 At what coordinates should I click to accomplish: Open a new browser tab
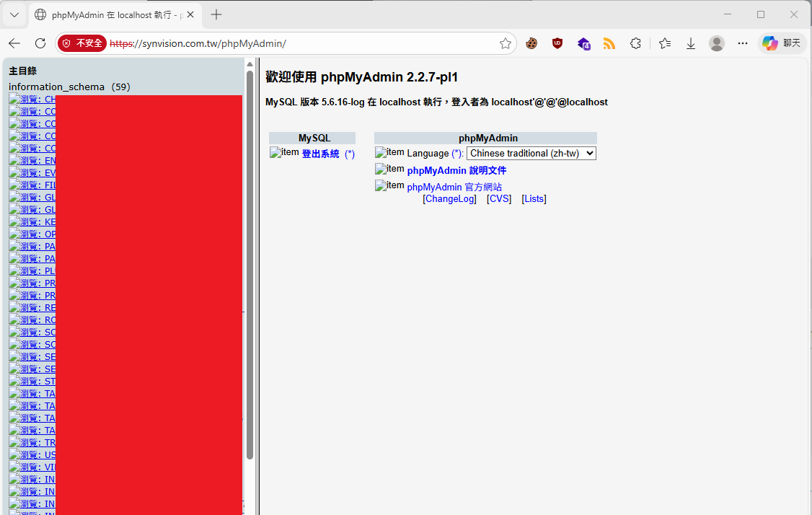(216, 15)
